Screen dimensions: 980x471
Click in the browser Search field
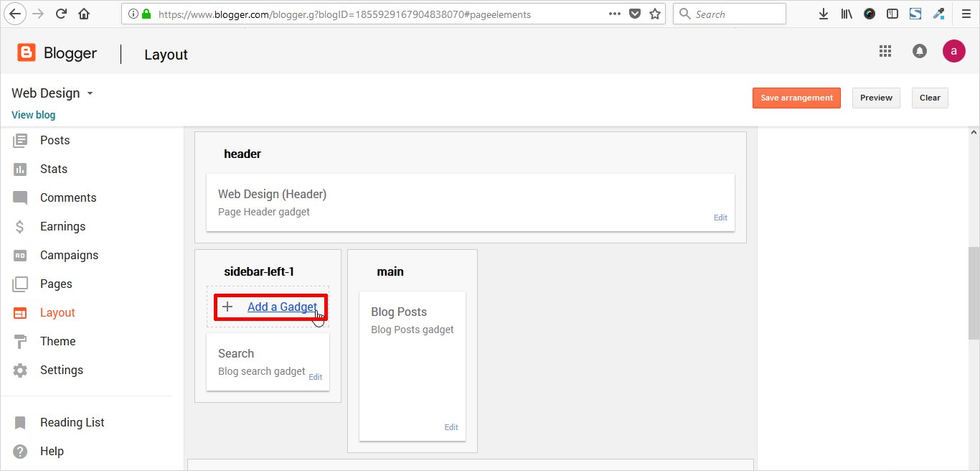click(x=735, y=14)
